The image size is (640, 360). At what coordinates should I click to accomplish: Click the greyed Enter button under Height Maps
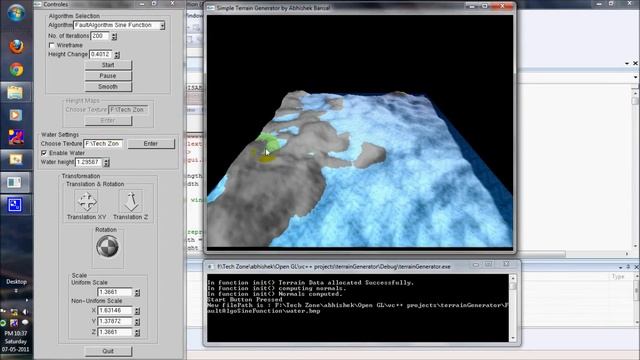click(x=108, y=120)
